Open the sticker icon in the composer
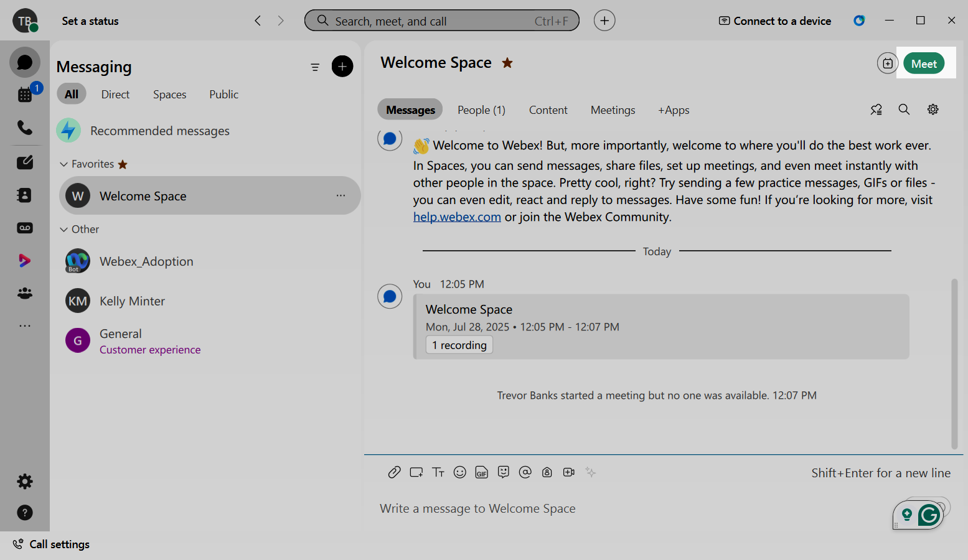 coord(504,472)
